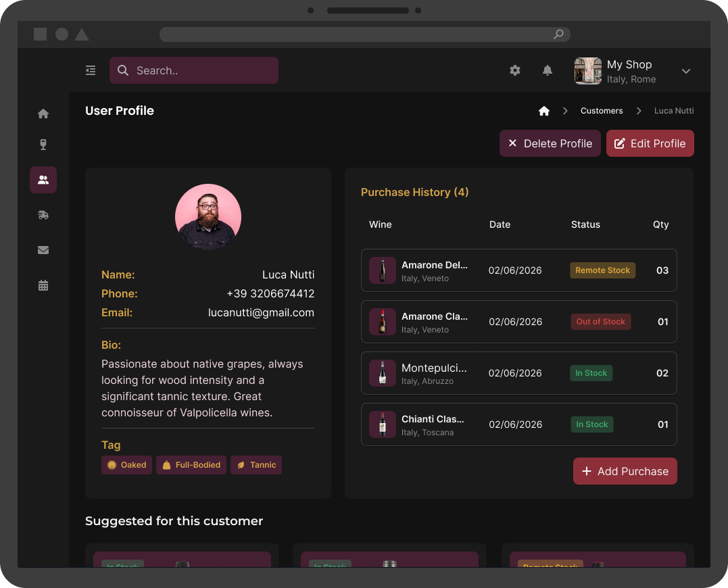Click the browser address bar
Image resolution: width=728 pixels, height=588 pixels.
point(365,34)
